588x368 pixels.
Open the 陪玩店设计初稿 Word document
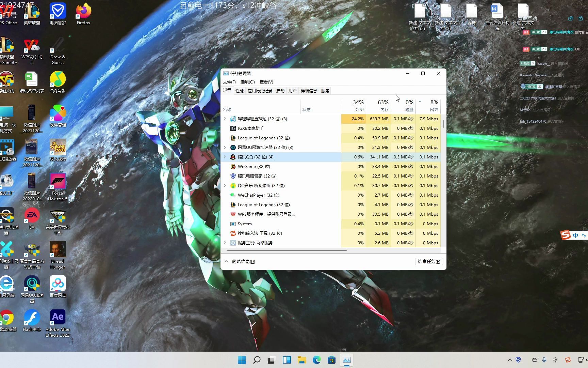pyautogui.click(x=497, y=16)
